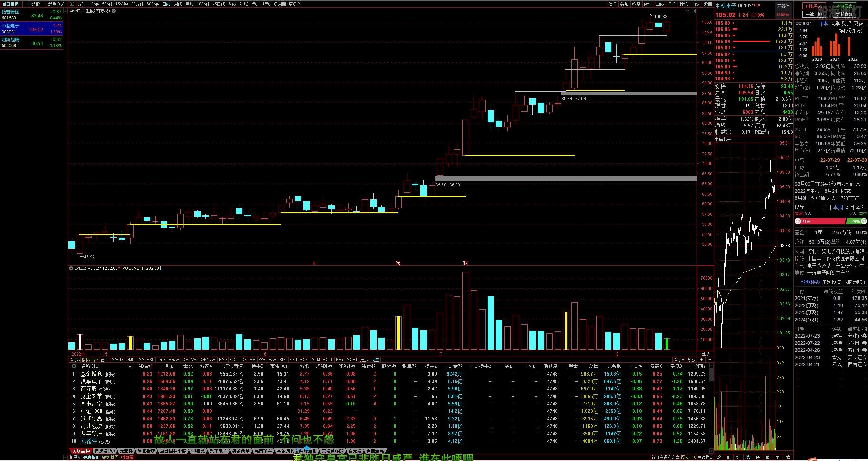The height and width of the screenshot is (461, 868).
Task: Remove from watchlist via -自选
Action: click(696, 4)
